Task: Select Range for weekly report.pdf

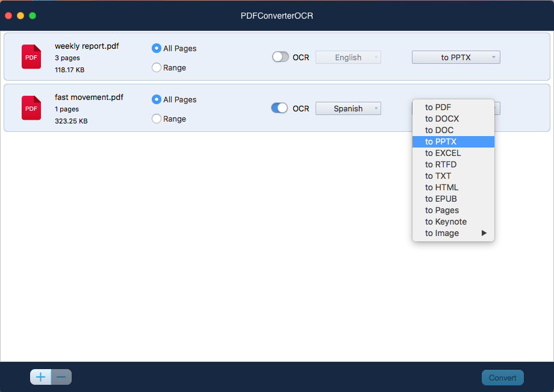Action: point(157,67)
